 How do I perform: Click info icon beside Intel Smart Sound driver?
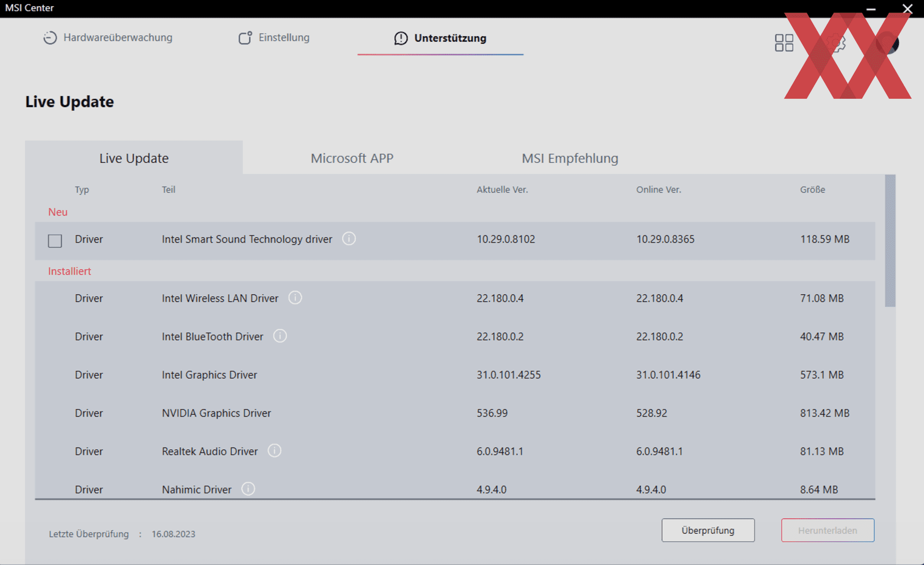(349, 238)
